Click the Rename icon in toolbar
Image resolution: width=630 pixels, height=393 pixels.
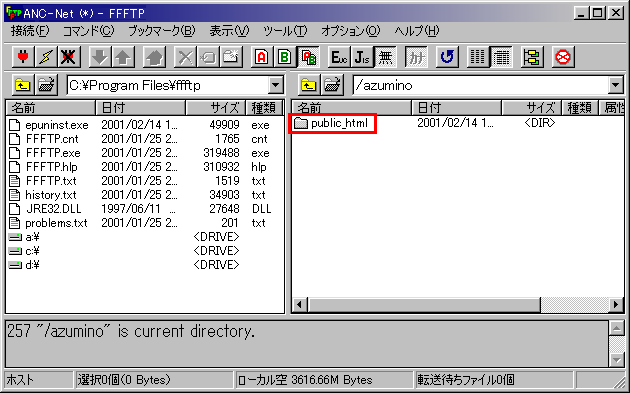tap(208, 57)
